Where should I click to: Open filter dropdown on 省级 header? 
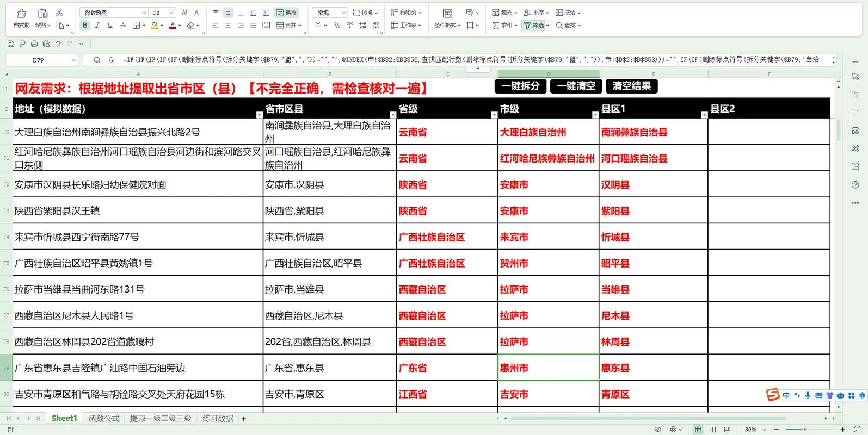pos(494,115)
